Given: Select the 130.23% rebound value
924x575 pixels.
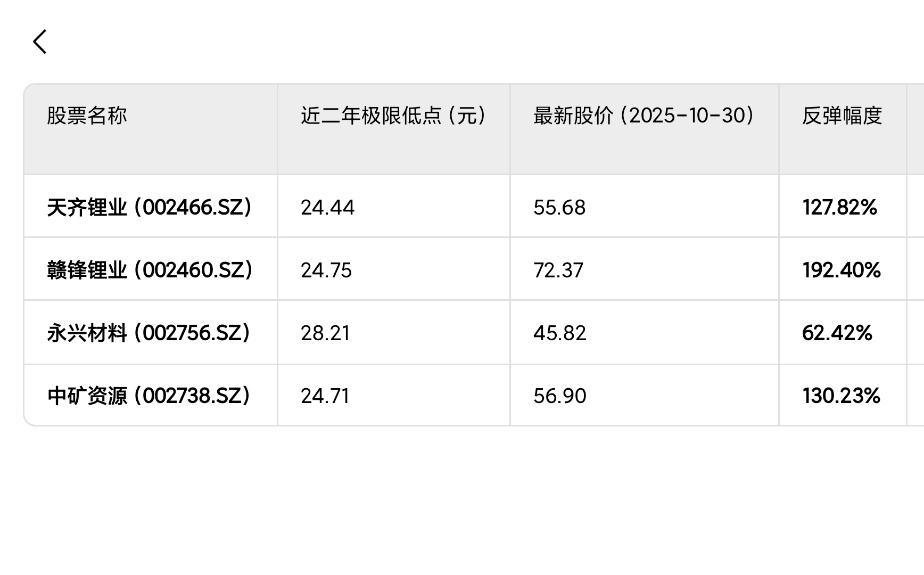Looking at the screenshot, I should click(841, 396).
